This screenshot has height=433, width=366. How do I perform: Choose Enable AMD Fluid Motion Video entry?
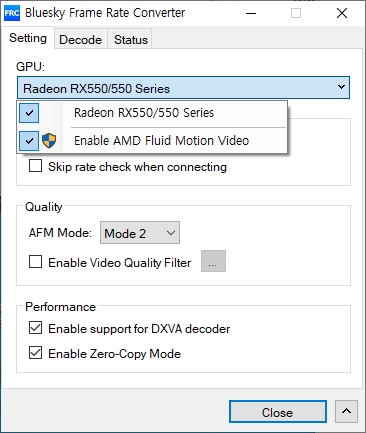click(152, 141)
